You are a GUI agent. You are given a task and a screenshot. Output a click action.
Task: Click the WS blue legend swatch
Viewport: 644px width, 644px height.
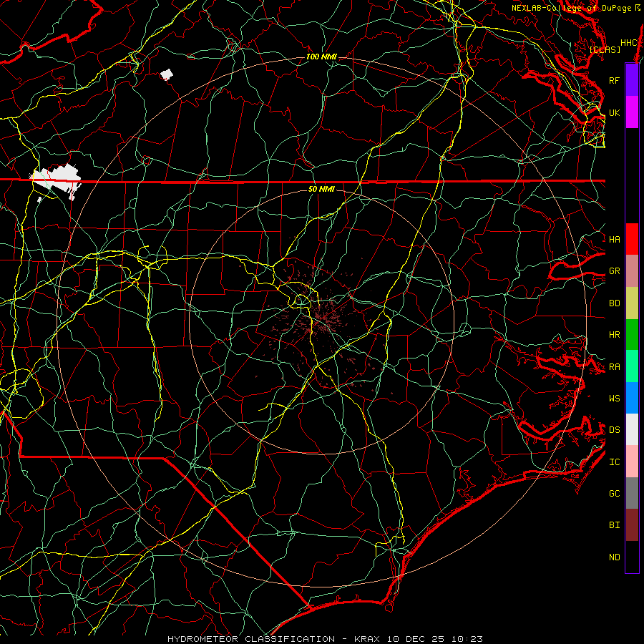[x=632, y=398]
